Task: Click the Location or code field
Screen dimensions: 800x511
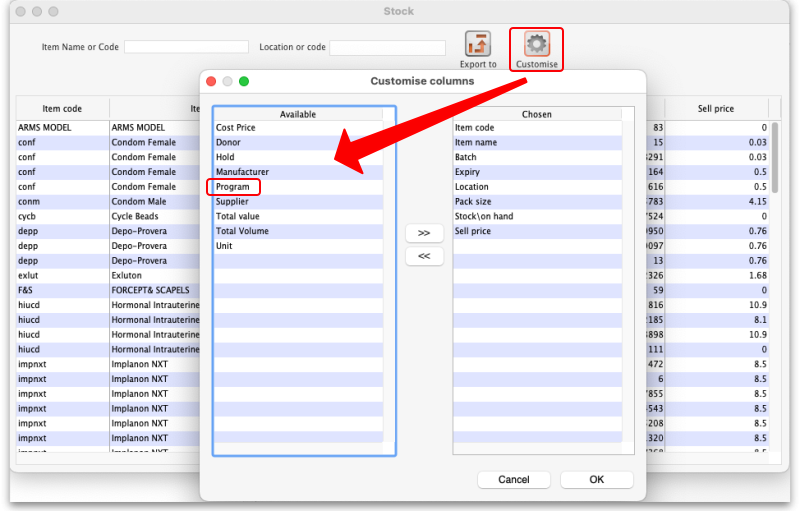Action: 387,47
